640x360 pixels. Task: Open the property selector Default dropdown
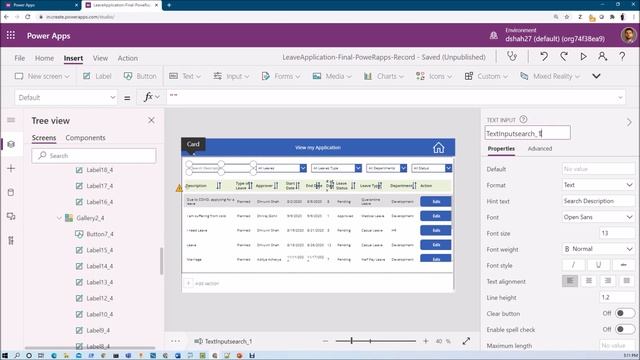click(66, 97)
